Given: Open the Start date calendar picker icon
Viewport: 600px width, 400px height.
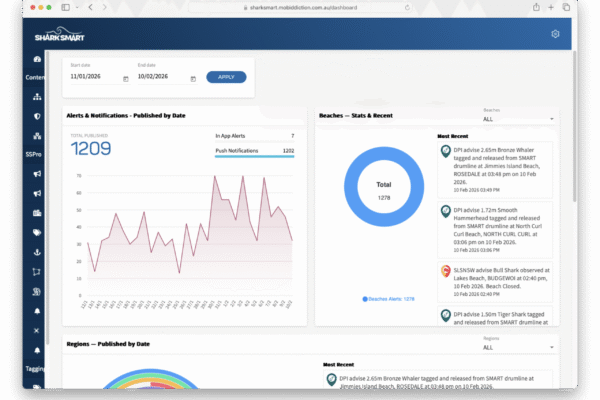Looking at the screenshot, I should pos(126,79).
